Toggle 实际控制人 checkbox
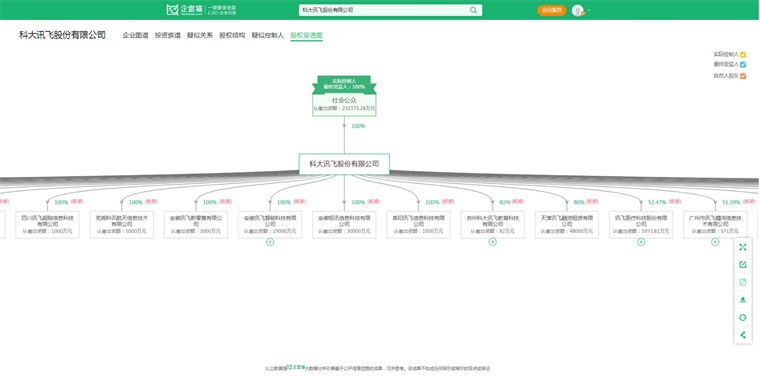This screenshot has width=760, height=376. point(743,55)
